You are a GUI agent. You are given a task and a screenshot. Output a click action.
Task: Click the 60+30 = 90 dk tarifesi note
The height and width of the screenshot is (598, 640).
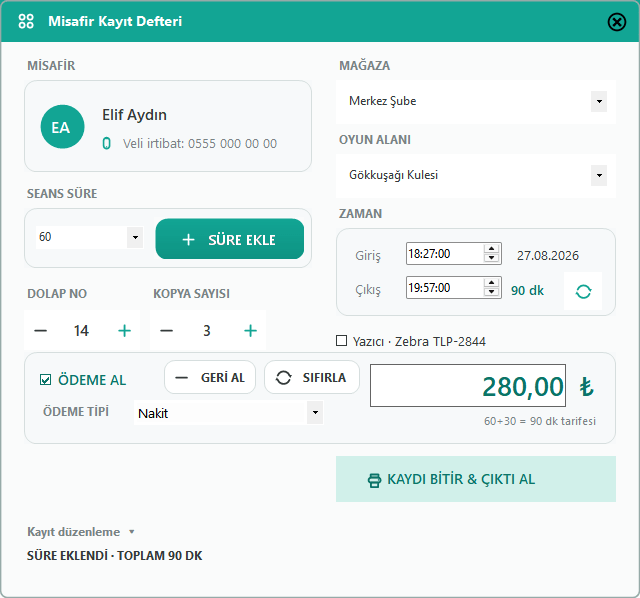[x=540, y=421]
